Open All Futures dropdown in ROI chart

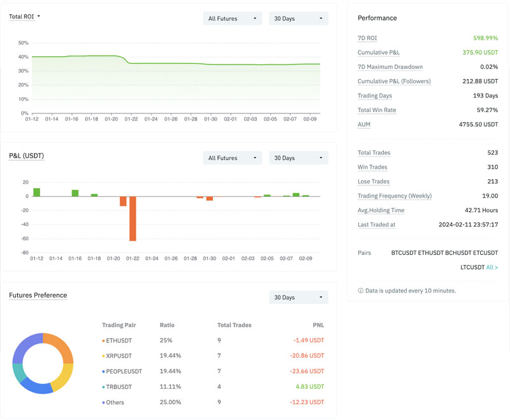[x=232, y=18]
